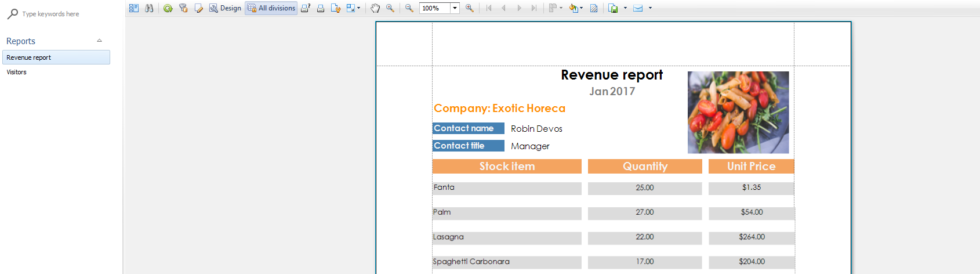Toggle the document map panel icon
980x274 pixels.
[x=134, y=8]
